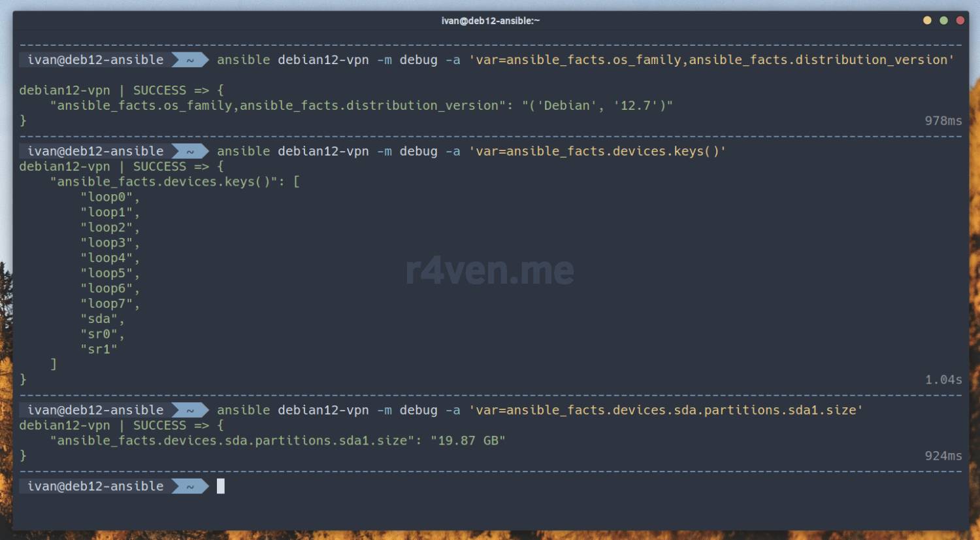
Task: Close the terminal with the red circle
Action: [x=960, y=20]
